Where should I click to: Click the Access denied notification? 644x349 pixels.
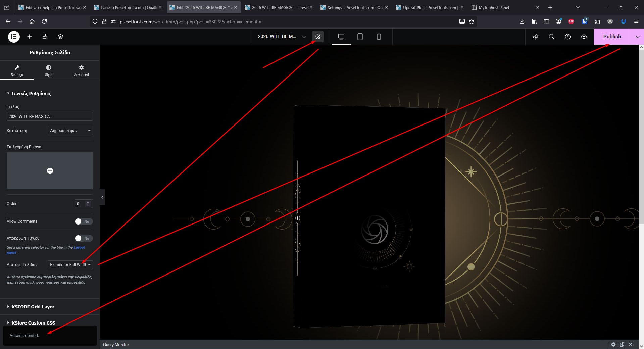point(50,335)
